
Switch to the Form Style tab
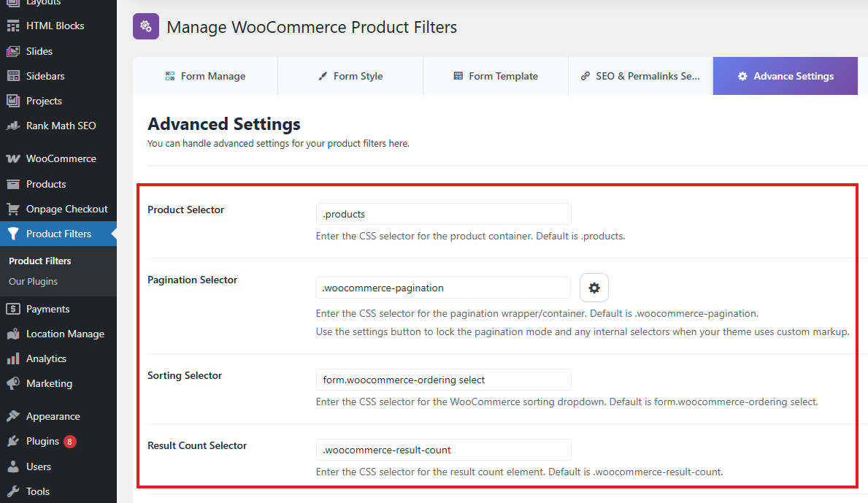point(350,76)
